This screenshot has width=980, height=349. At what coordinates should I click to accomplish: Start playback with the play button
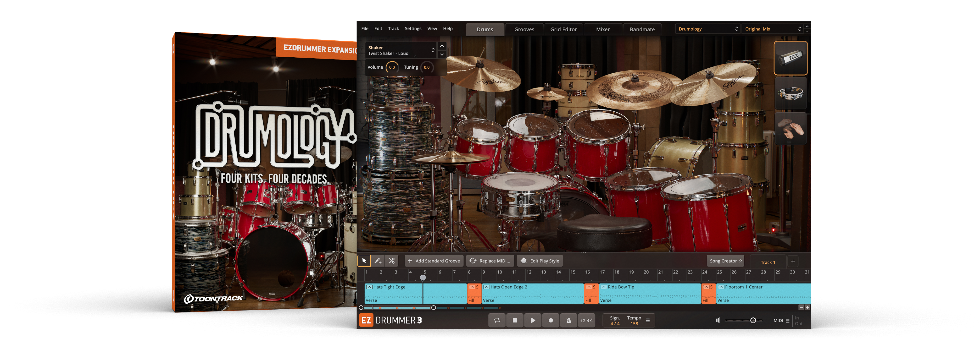[533, 320]
